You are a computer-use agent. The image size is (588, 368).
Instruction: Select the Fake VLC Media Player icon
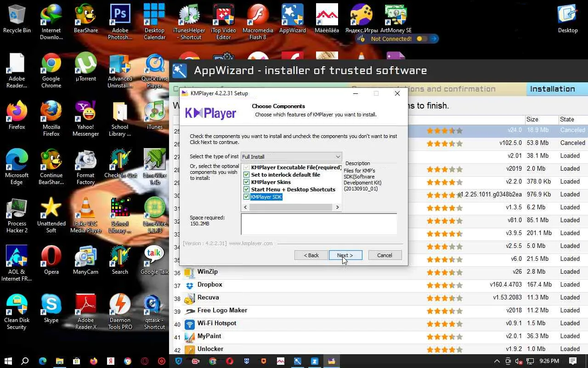pos(86,215)
